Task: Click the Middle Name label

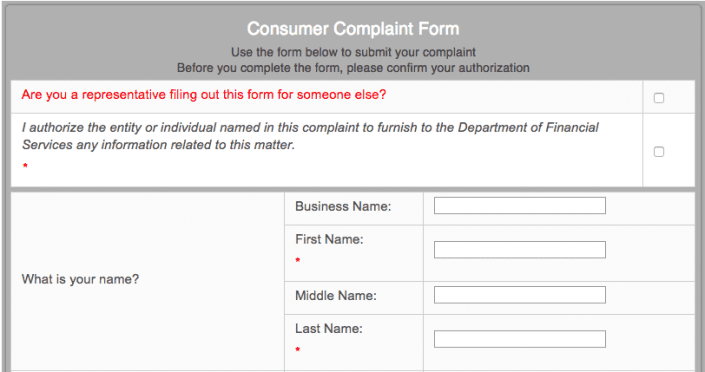Action: pyautogui.click(x=336, y=296)
